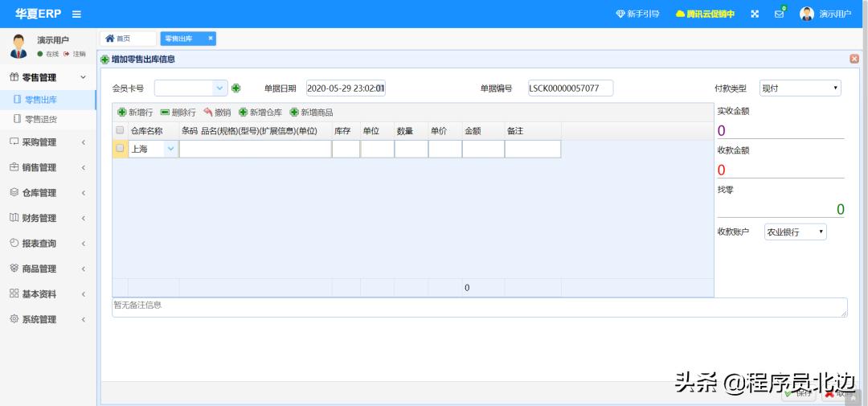Click the 注销 logout link in the sidebar
The image size is (868, 406).
(x=75, y=54)
